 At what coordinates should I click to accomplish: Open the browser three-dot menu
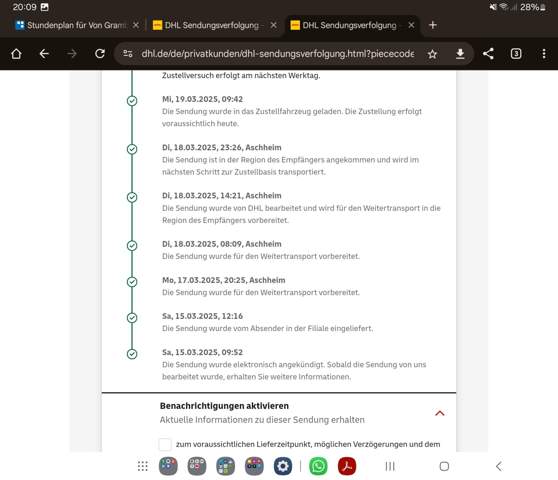click(544, 54)
